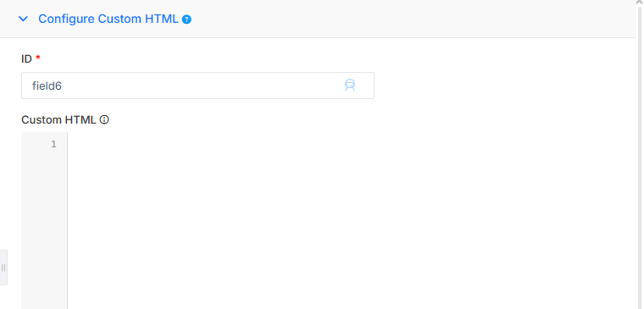Screen dimensions: 644x309
Task: Click the Custom HTML label text
Action: point(58,120)
